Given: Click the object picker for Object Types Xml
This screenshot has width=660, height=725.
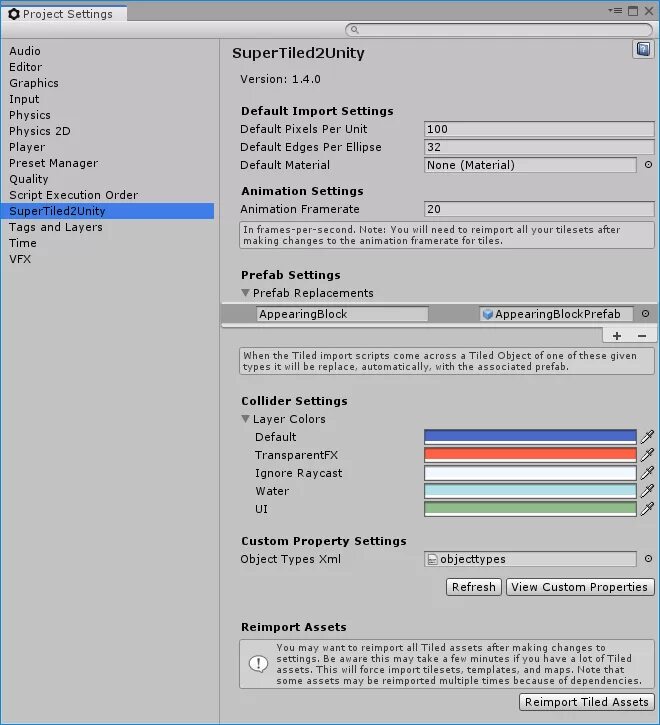Looking at the screenshot, I should 648,559.
